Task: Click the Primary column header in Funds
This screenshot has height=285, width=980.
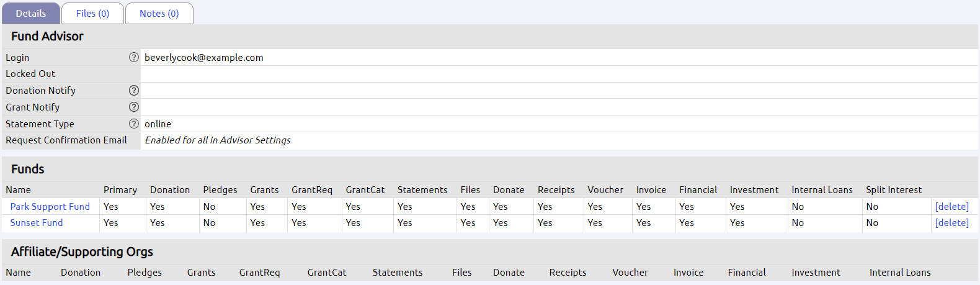Action: (120, 190)
